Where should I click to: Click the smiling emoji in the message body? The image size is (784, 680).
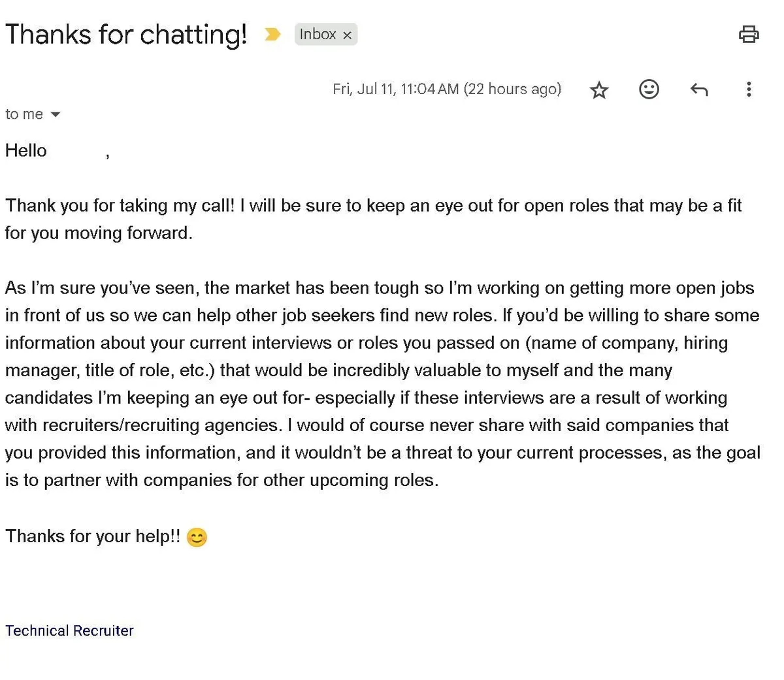click(x=197, y=537)
